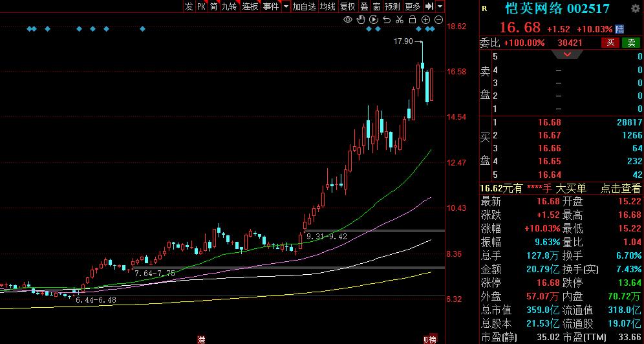Click the 17.90 high price label

pyautogui.click(x=403, y=41)
